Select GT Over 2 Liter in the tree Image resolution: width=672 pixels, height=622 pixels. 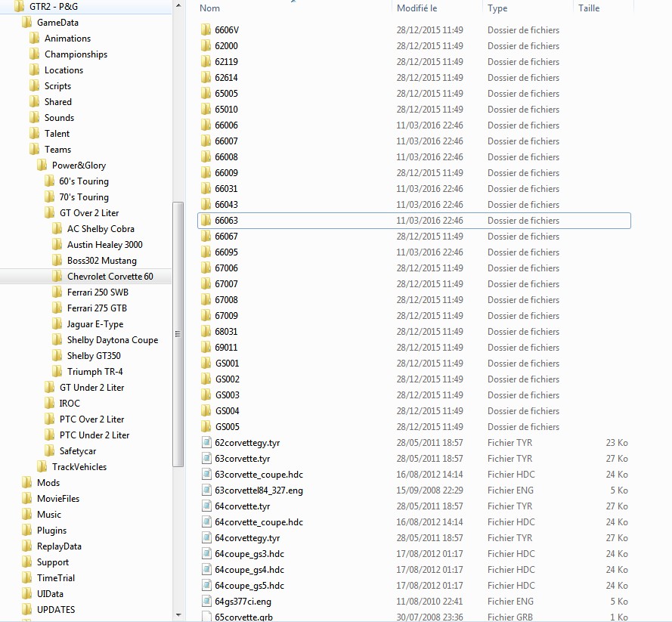(89, 213)
